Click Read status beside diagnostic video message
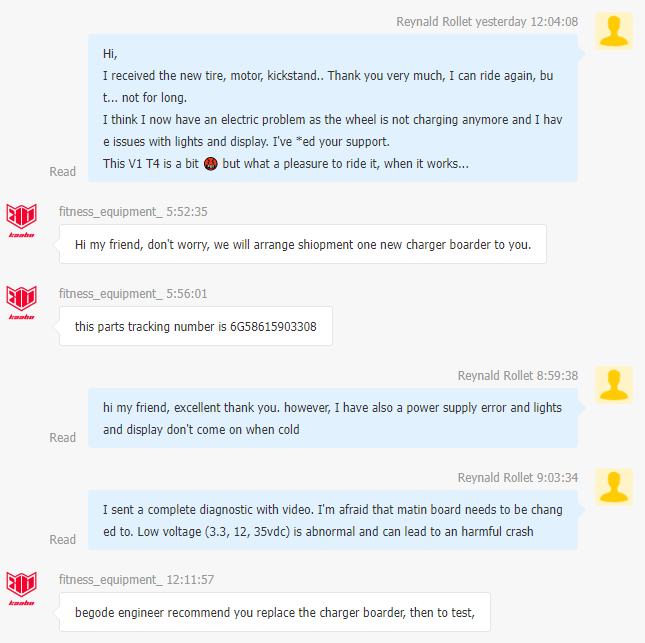Viewport: 645px width, 643px height. click(63, 539)
